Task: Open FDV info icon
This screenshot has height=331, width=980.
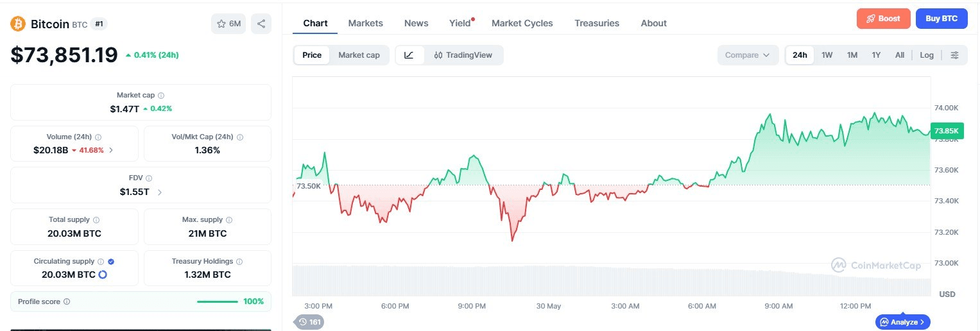Action: 149,178
